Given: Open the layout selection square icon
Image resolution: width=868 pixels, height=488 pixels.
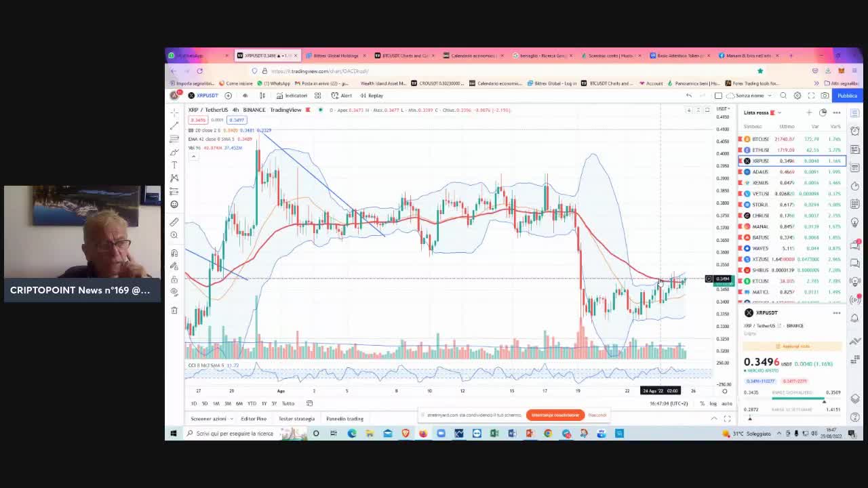Looking at the screenshot, I should click(718, 96).
